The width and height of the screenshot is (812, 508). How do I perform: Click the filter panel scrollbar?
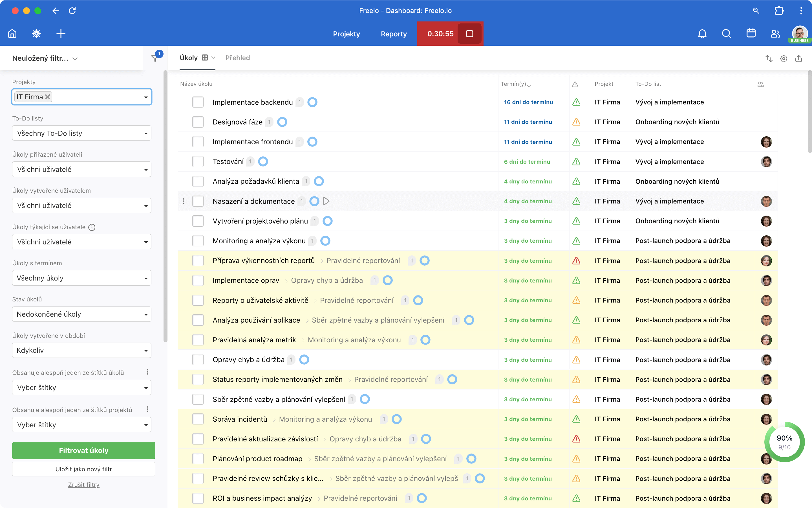[165, 206]
